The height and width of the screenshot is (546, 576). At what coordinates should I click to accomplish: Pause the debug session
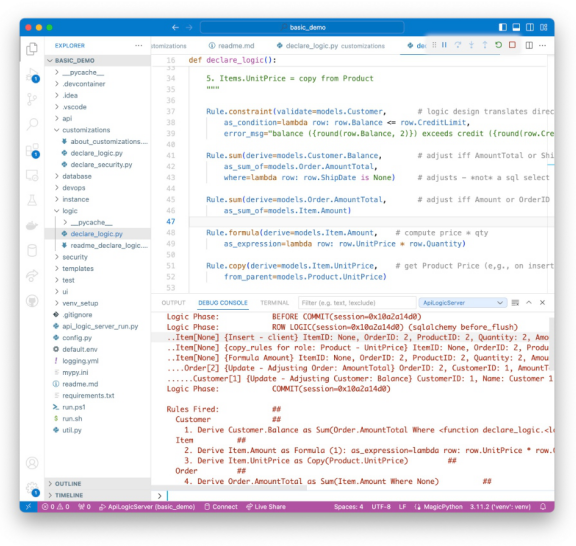[x=444, y=45]
